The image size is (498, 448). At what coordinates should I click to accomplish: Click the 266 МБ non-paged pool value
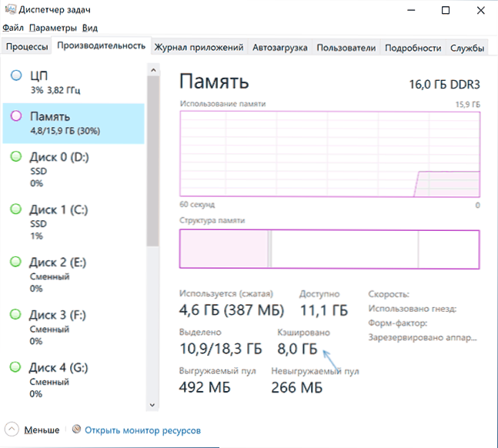pos(296,388)
